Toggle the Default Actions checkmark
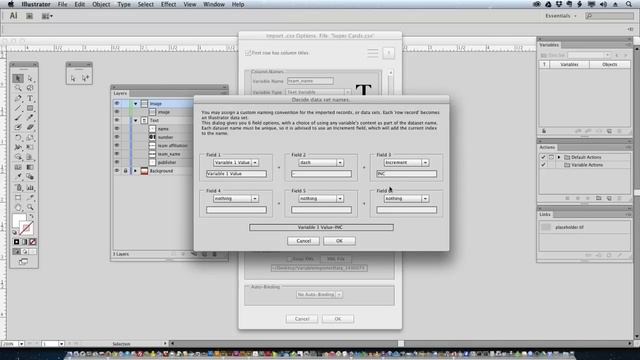 click(x=543, y=157)
